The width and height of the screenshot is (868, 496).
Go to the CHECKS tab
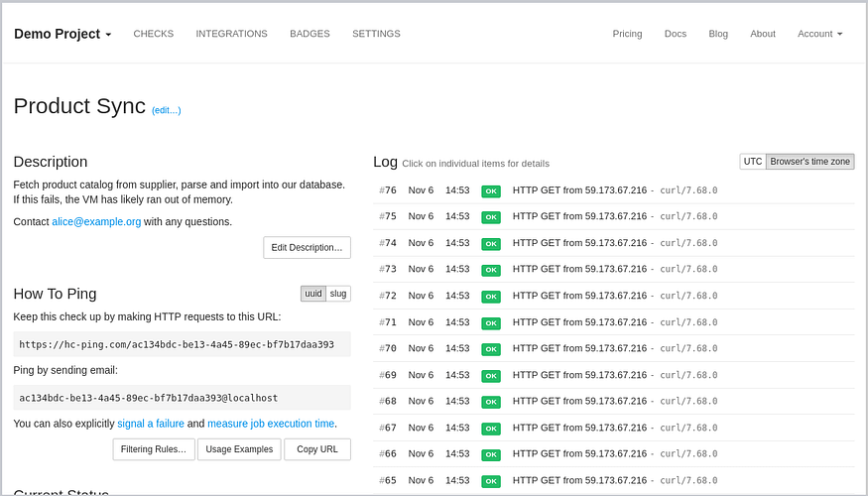pos(154,34)
